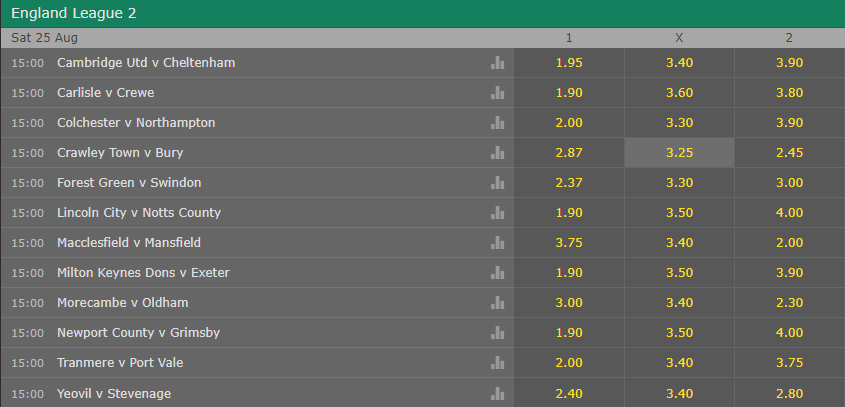This screenshot has height=407, width=845.
Task: Choose Yeovil home win odds 2.40
Action: tap(569, 393)
